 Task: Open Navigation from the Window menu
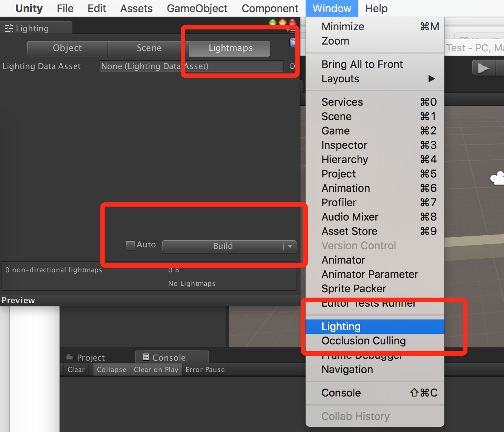(375, 369)
